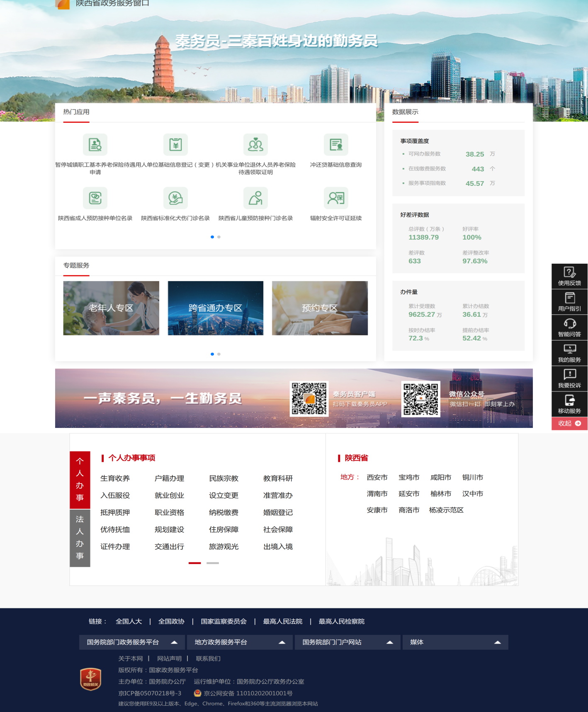Select first page dot of 热门应用 carousel
The width and height of the screenshot is (588, 712).
click(x=212, y=237)
